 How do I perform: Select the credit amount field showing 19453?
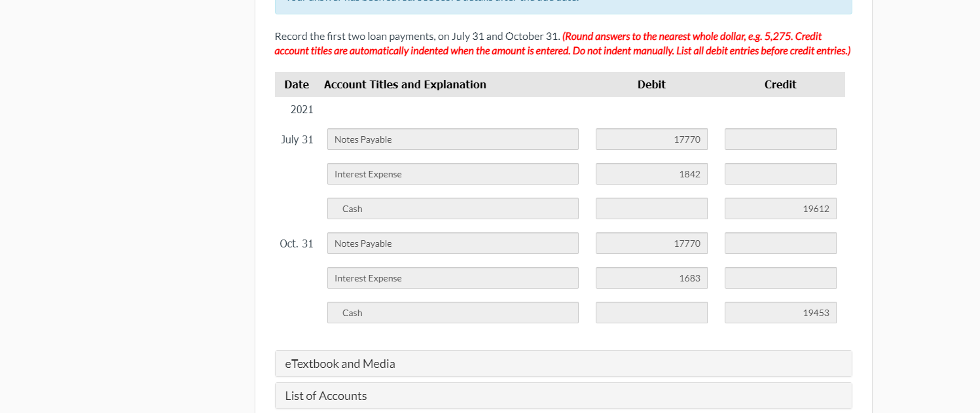click(x=780, y=312)
